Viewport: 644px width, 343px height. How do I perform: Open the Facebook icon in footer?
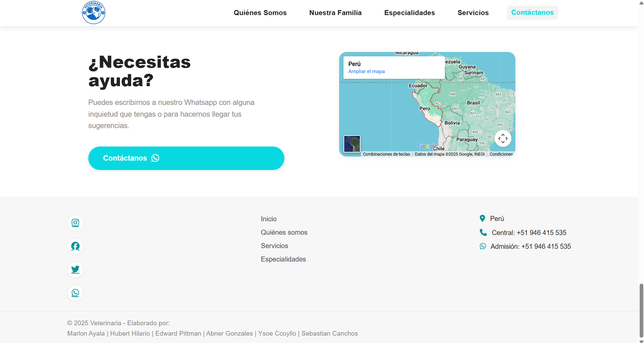click(x=75, y=246)
